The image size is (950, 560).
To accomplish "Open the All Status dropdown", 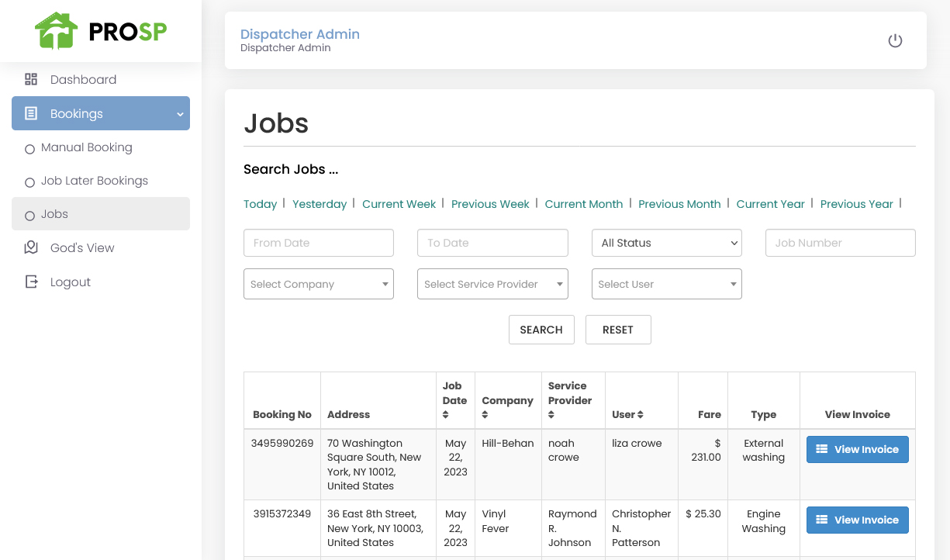I will (667, 243).
